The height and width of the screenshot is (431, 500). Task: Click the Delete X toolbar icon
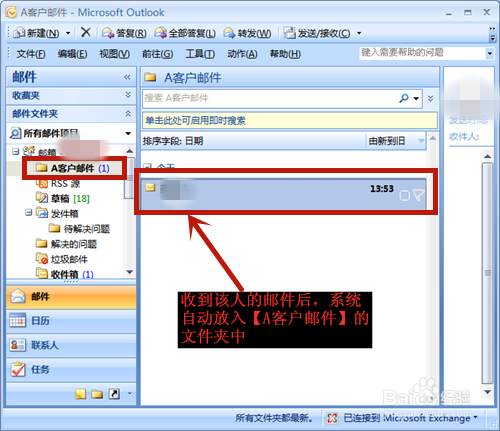[86, 32]
